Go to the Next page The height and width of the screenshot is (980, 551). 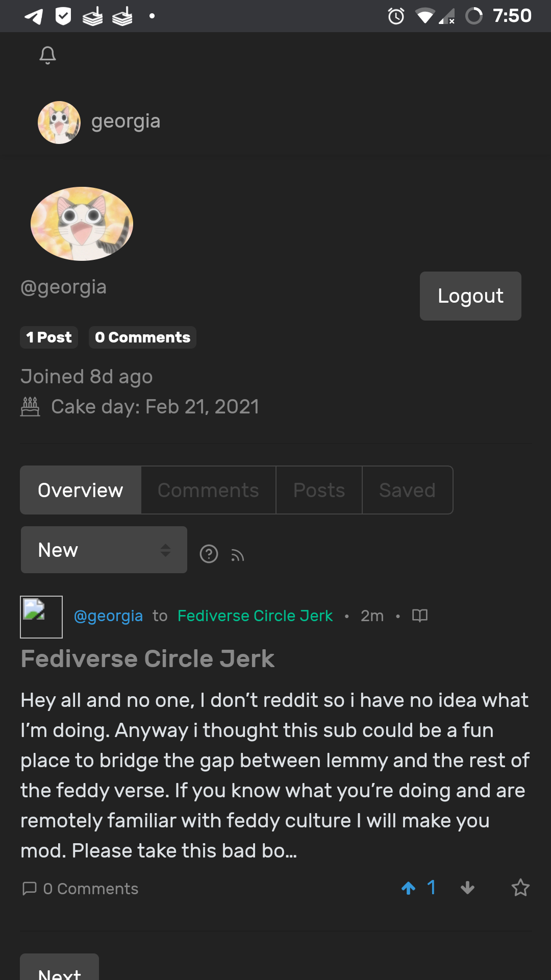pos(59,970)
